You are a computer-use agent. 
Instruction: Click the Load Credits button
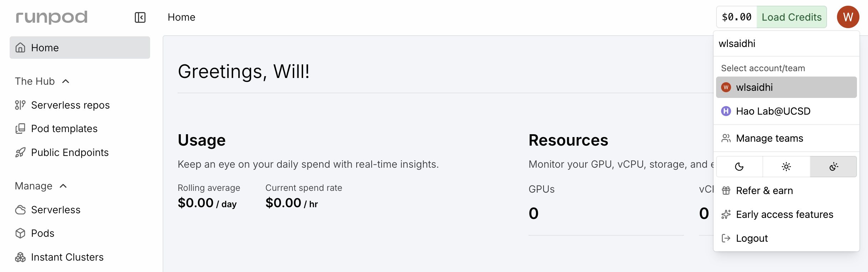(792, 17)
